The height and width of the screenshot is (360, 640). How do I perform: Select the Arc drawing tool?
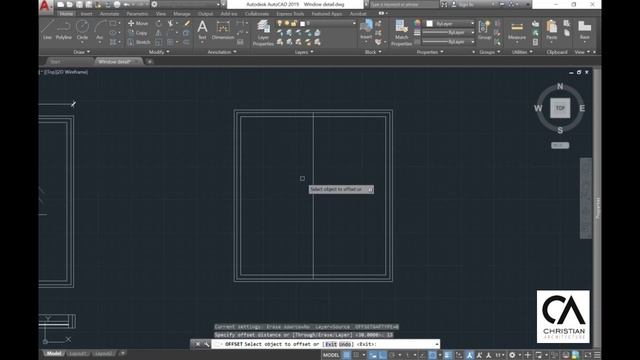click(100, 30)
